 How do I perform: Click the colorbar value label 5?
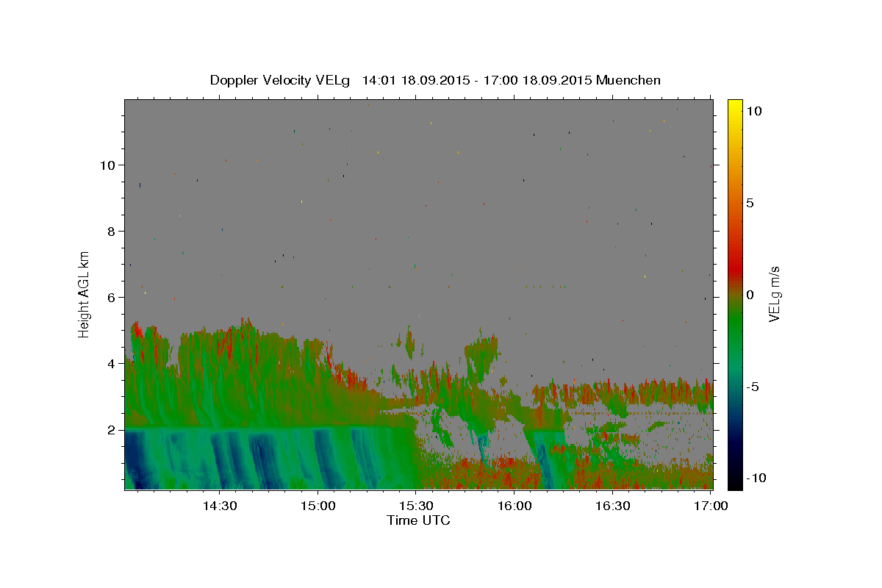[750, 203]
